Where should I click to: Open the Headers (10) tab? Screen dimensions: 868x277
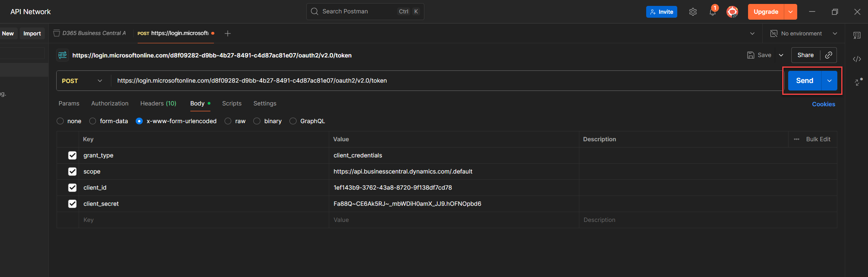158,103
